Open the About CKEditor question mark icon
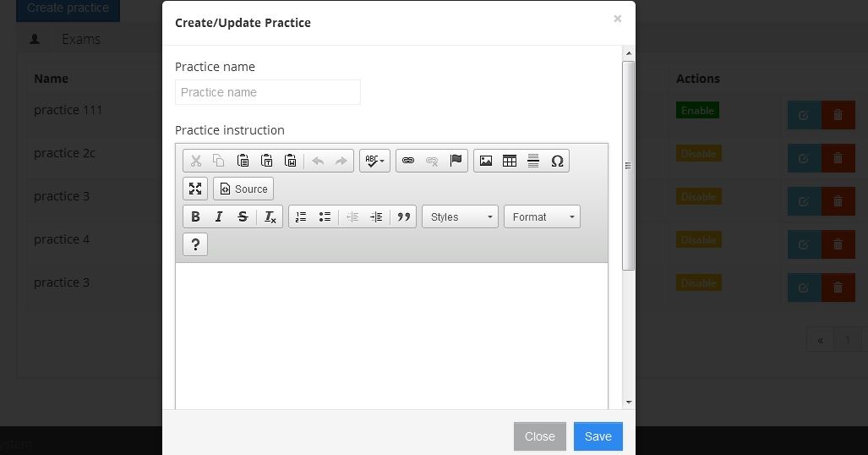868x455 pixels. coord(195,244)
